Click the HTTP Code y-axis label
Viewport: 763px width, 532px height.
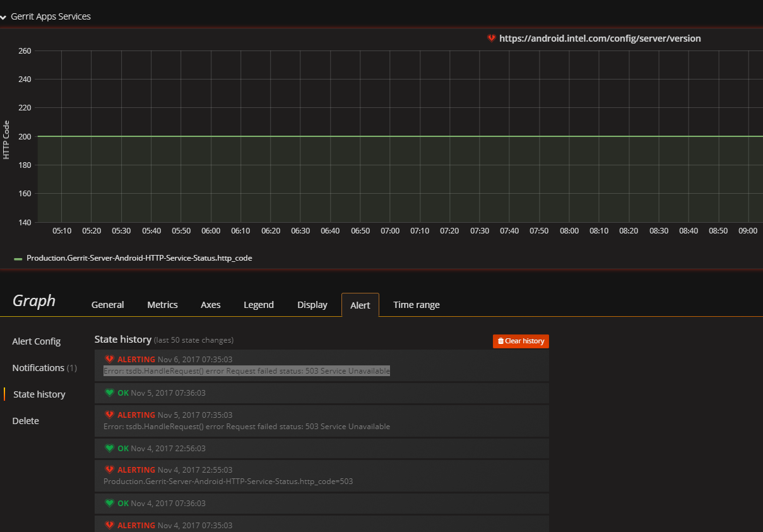(x=6, y=139)
